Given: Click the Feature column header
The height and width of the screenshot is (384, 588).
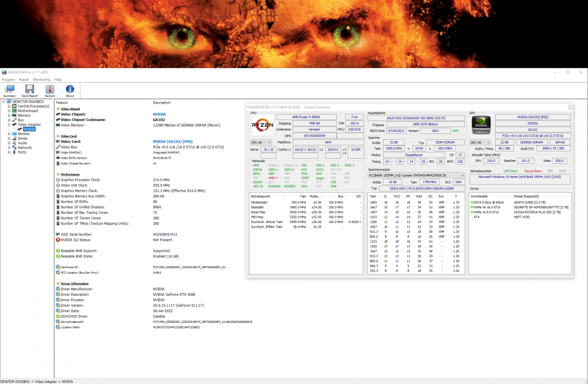Looking at the screenshot, I should pyautogui.click(x=62, y=103).
